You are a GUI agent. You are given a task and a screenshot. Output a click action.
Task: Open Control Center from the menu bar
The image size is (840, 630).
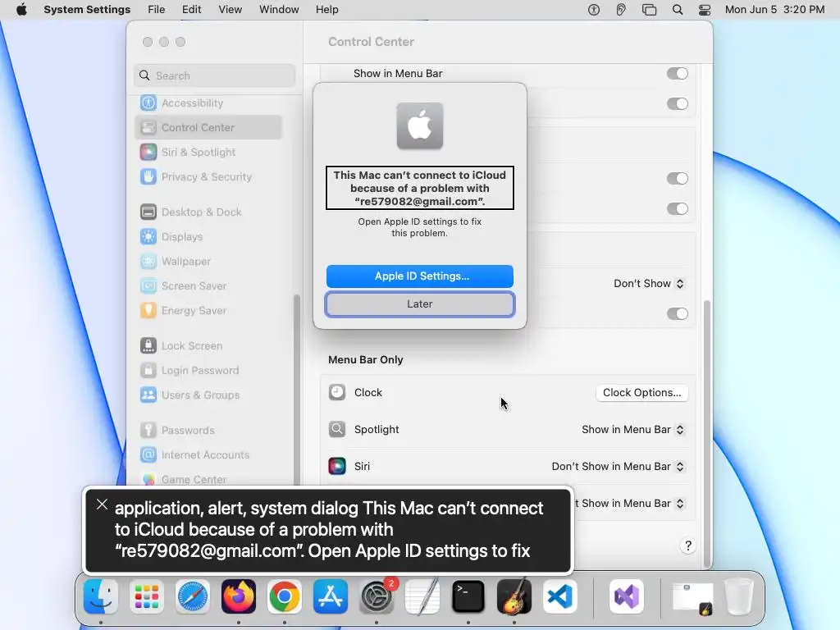[705, 10]
